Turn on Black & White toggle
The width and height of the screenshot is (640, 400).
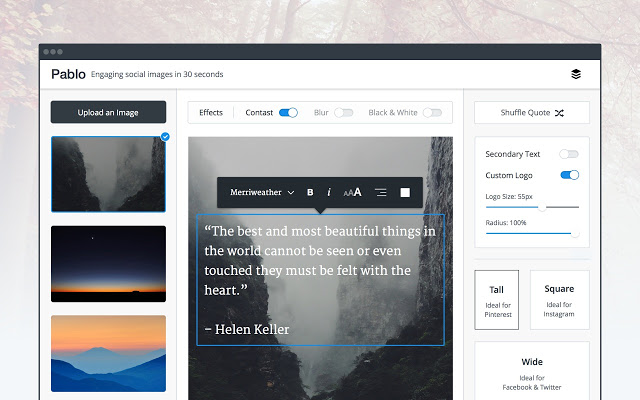click(x=432, y=113)
